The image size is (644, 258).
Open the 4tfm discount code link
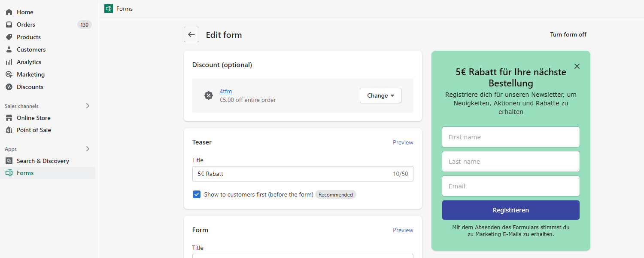click(225, 91)
